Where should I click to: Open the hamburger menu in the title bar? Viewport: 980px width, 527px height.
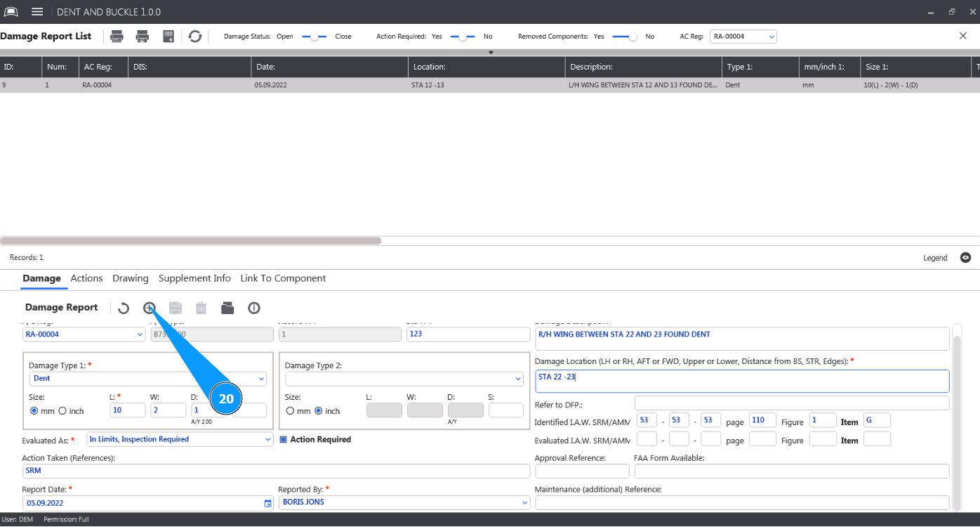click(37, 12)
